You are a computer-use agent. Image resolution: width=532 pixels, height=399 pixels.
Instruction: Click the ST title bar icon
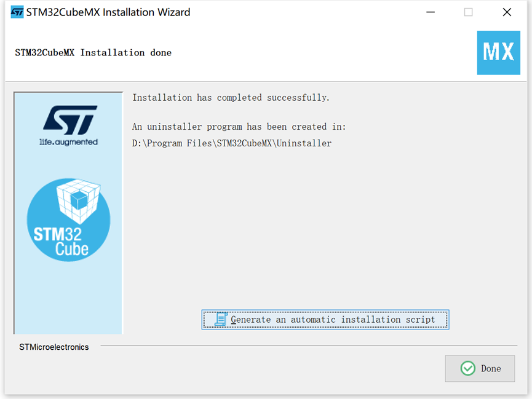17,12
